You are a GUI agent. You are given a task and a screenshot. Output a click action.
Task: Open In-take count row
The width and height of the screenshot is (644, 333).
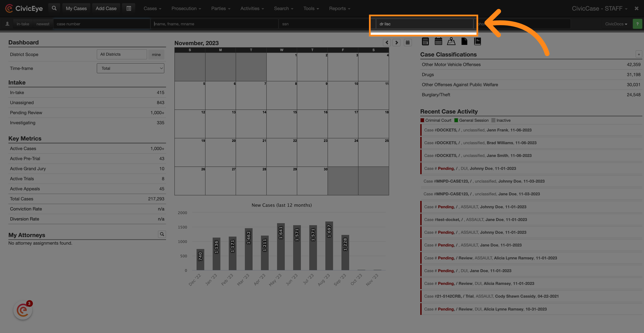coord(87,93)
